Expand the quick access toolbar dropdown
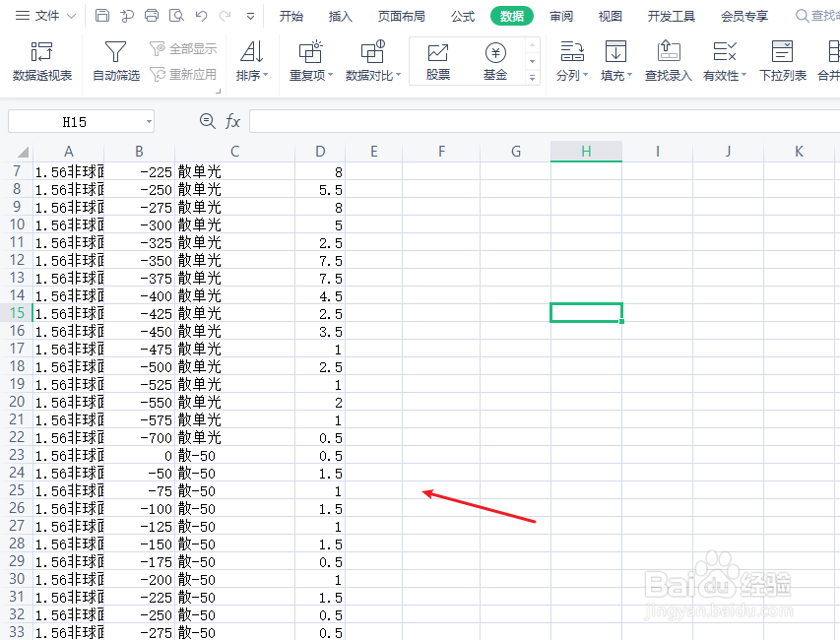This screenshot has width=840, height=640. tap(250, 16)
